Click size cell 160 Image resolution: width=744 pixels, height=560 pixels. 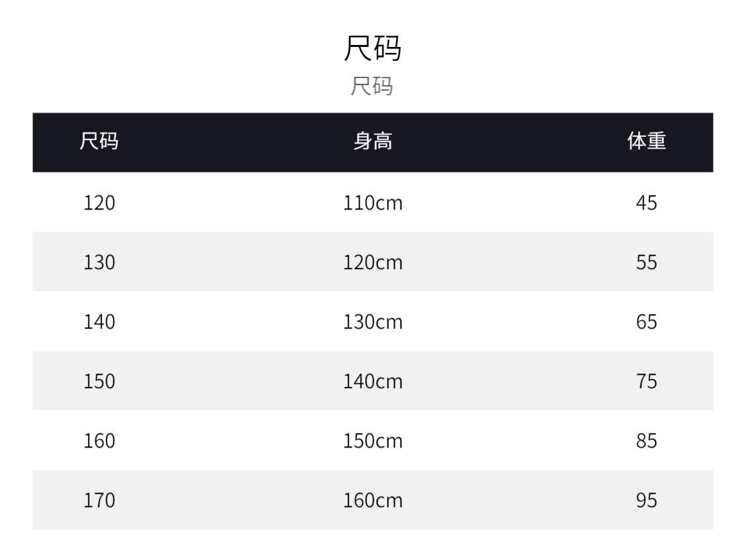coord(99,441)
